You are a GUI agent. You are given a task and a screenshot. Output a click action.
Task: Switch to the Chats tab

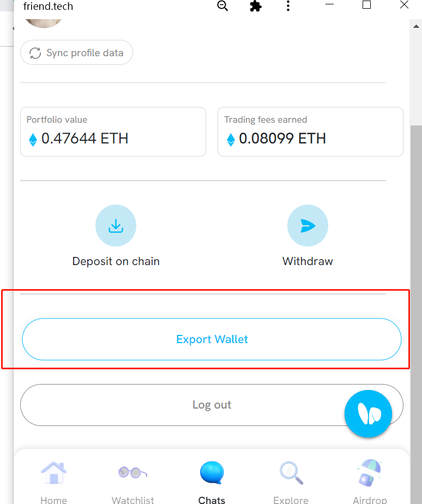pyautogui.click(x=212, y=473)
